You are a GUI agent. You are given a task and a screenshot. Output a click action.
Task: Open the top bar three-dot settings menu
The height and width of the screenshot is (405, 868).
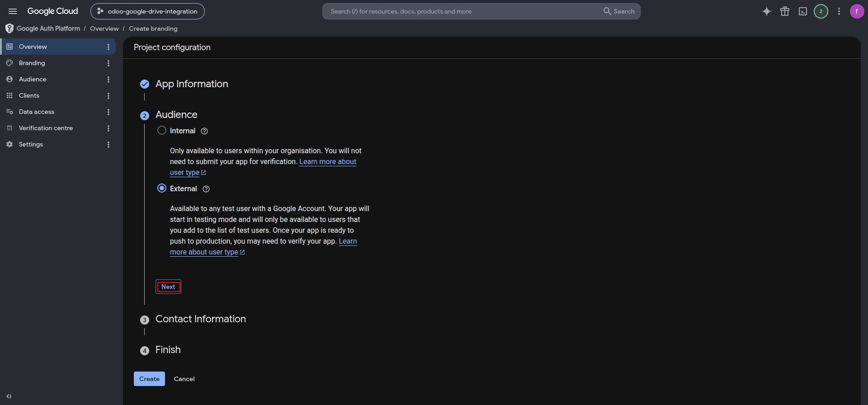[839, 11]
